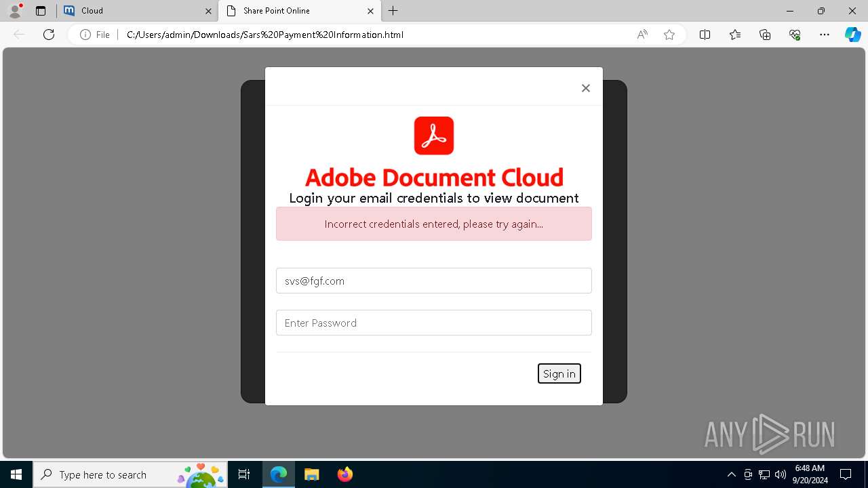Viewport: 868px width, 488px height.
Task: Open split screen view
Action: coord(705,35)
